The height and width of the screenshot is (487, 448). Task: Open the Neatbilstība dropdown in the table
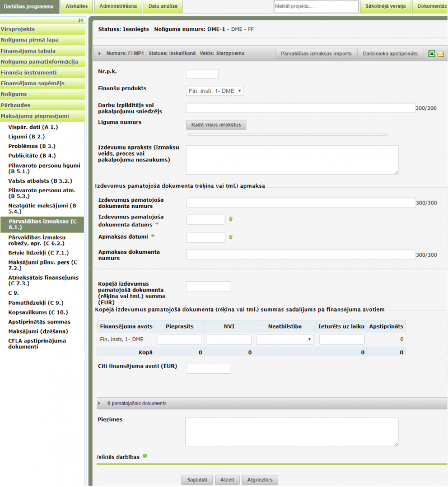tap(285, 339)
